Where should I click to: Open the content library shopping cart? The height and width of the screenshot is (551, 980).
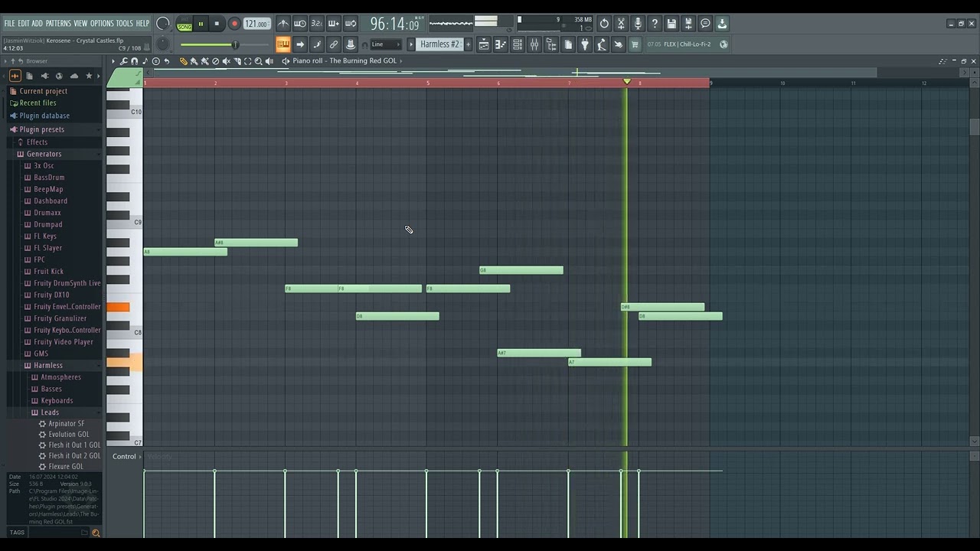point(635,44)
